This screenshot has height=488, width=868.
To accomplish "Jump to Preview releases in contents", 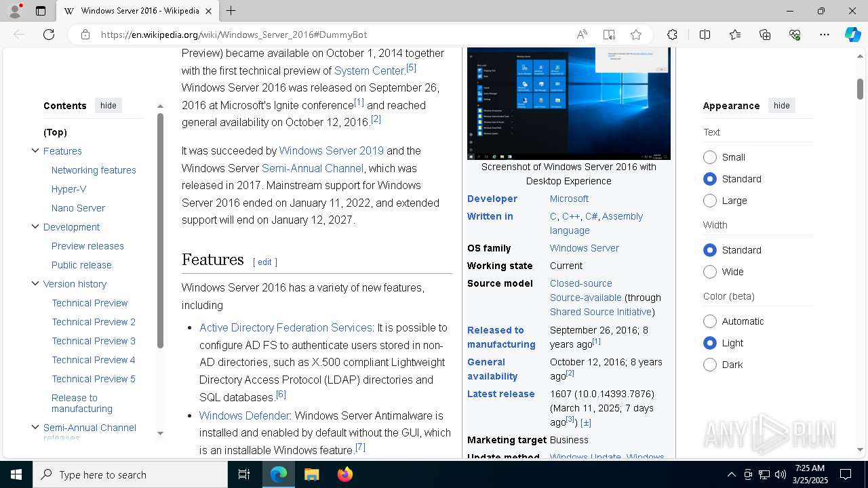I will click(87, 246).
